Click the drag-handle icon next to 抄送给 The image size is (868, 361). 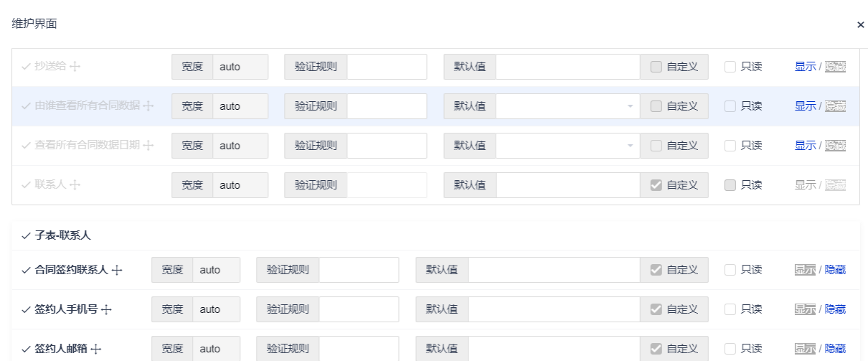(x=75, y=67)
